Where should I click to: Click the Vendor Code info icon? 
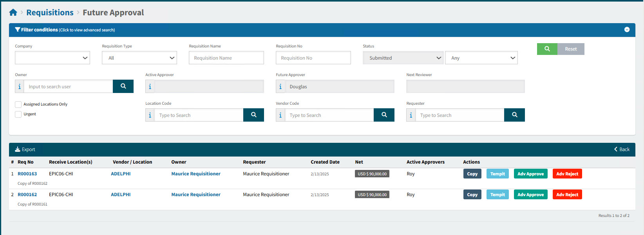[280, 115]
